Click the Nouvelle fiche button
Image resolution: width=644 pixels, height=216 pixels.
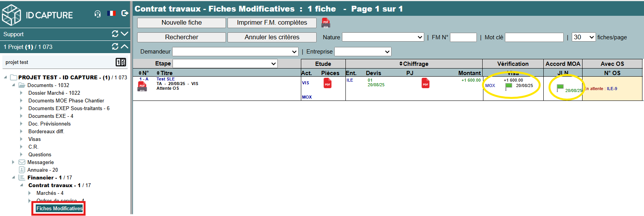point(181,23)
